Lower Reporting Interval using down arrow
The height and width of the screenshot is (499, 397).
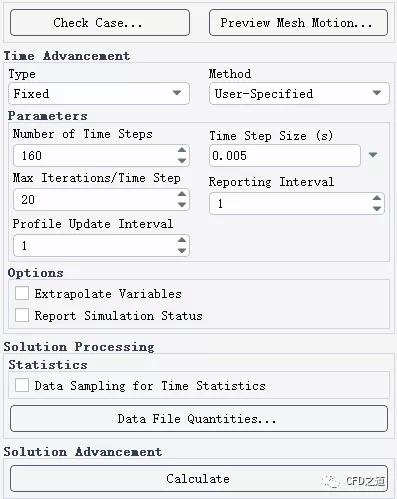point(377,209)
